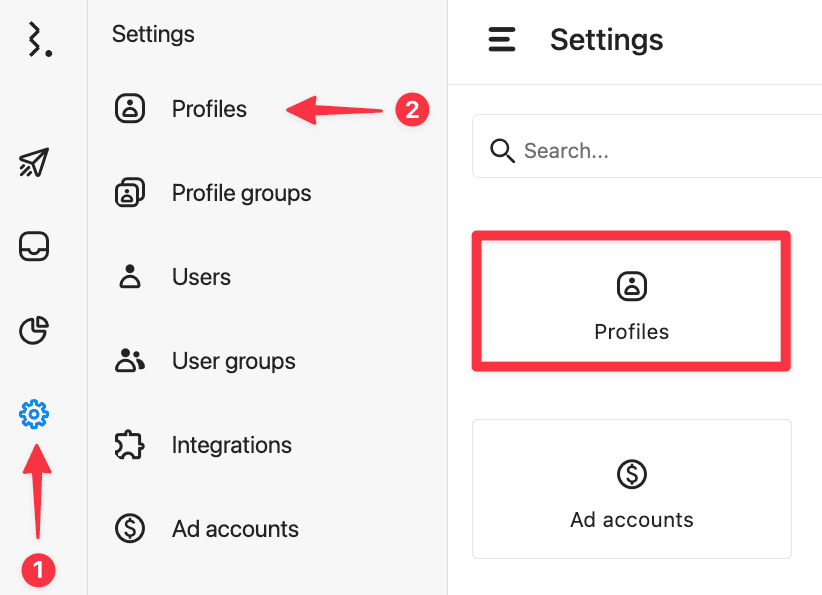This screenshot has width=822, height=595.
Task: Click the Profiles card tile
Action: point(631,301)
